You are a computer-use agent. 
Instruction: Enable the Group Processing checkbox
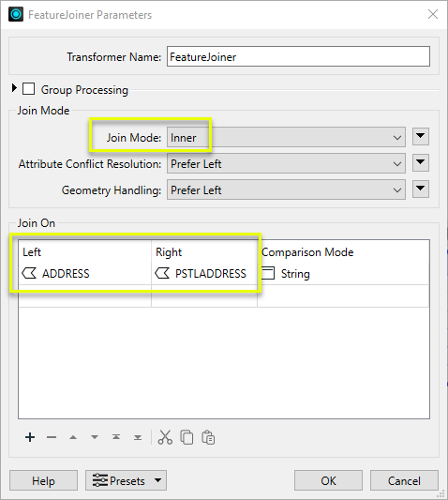pos(29,89)
